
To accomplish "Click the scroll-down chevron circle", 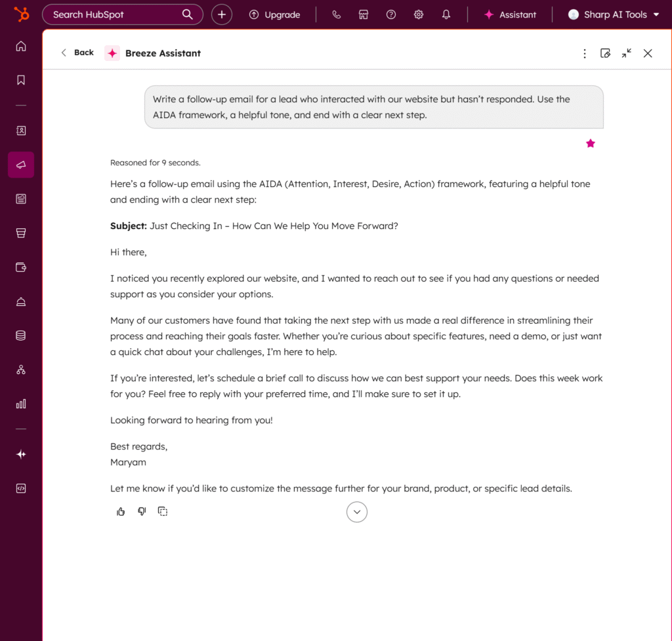I will pos(357,512).
